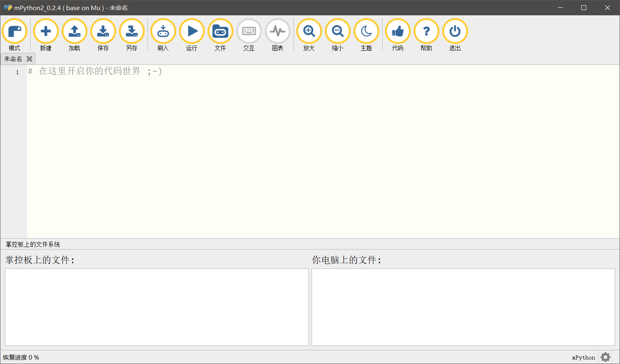This screenshot has width=620, height=364.
Task: Click the 你电脑上的文件 file list pane
Action: [x=463, y=307]
